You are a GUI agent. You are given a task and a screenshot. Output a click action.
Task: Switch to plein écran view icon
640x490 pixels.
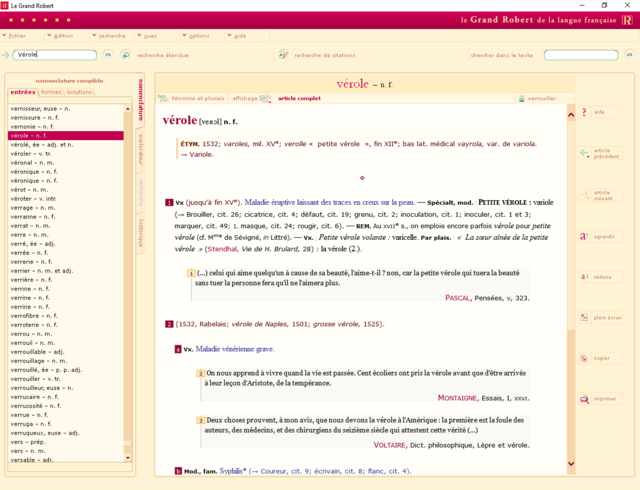584,317
